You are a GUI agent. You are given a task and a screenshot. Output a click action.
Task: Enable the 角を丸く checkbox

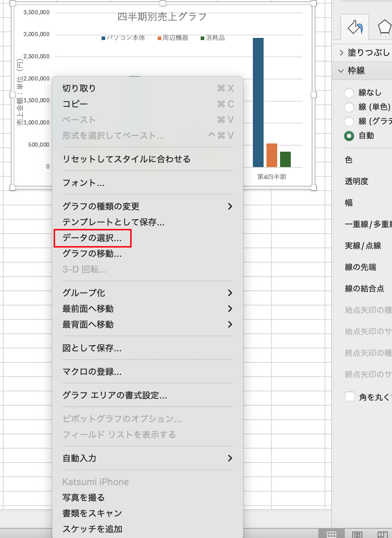pos(349,396)
